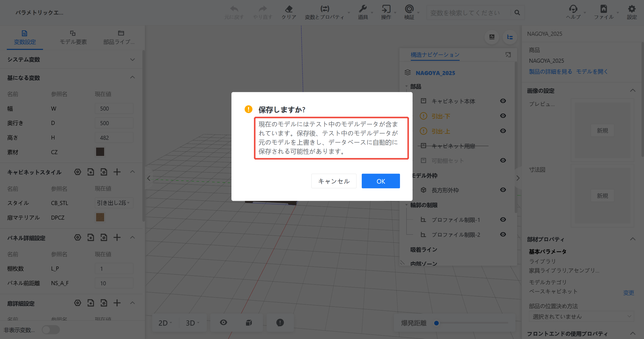Screen dimensions: 644x339
Task: Click the structure tree round button in viewport
Action: pyautogui.click(x=510, y=37)
